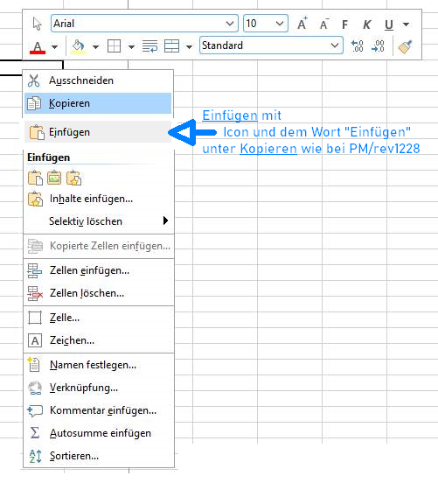Select the Clone Formatting paintbrush icon

pos(406,46)
